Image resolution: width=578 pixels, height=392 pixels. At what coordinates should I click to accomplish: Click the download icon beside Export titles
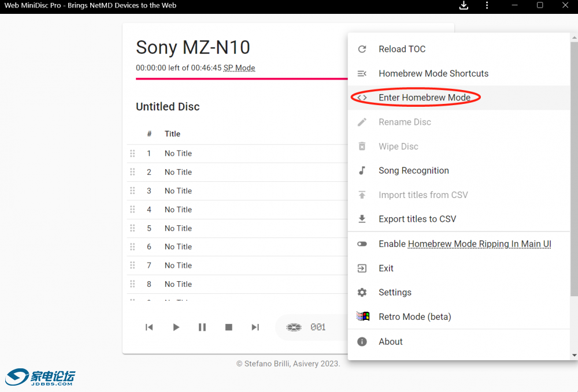(x=362, y=219)
